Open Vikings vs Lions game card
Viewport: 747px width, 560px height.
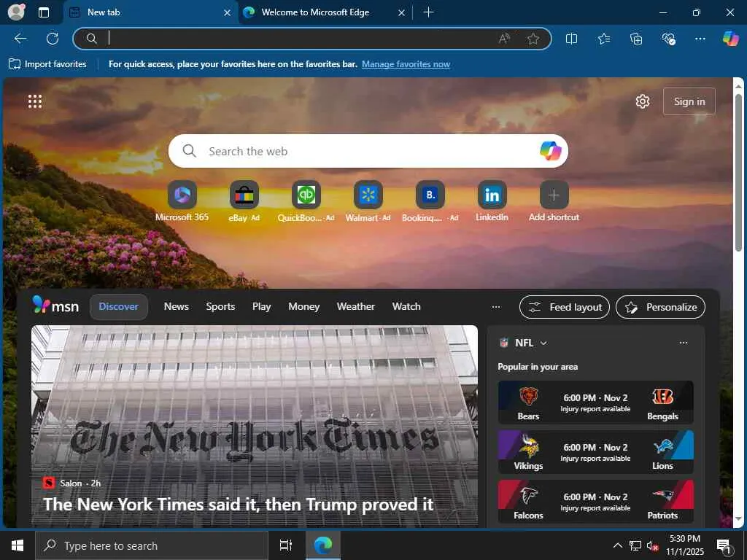(595, 452)
